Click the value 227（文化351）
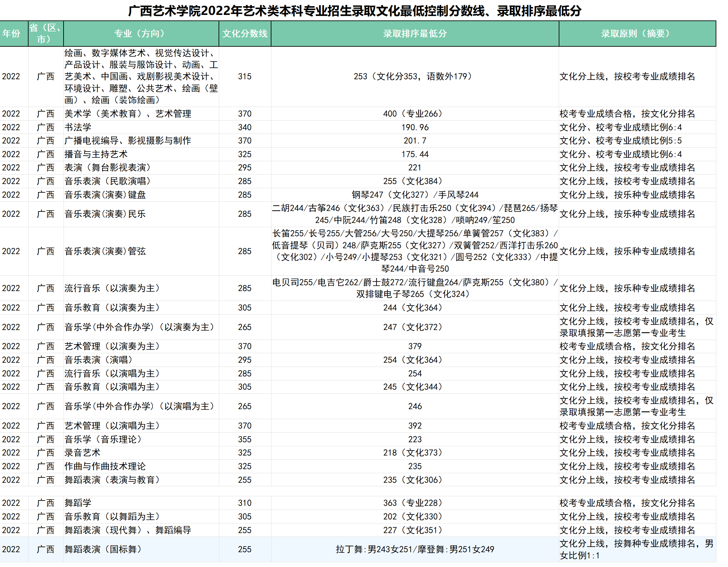Viewport: 728px width, 567px height. [415, 530]
